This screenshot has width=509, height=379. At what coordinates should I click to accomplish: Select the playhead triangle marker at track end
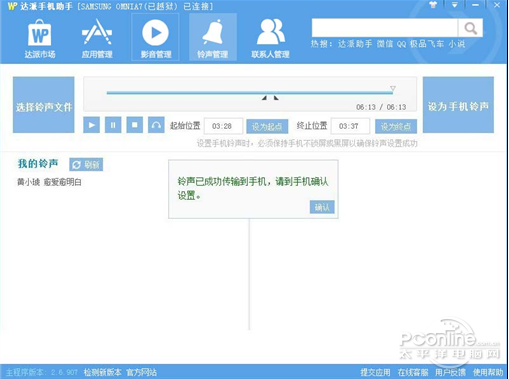click(393, 88)
